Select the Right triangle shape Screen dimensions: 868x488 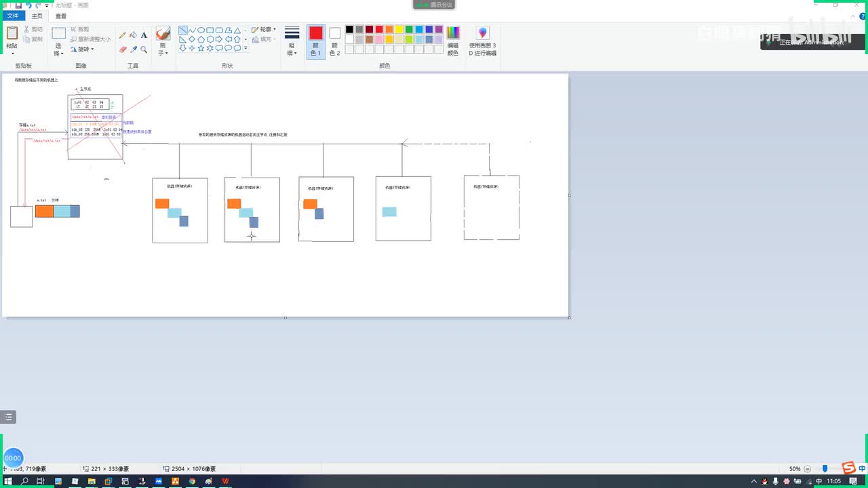183,39
